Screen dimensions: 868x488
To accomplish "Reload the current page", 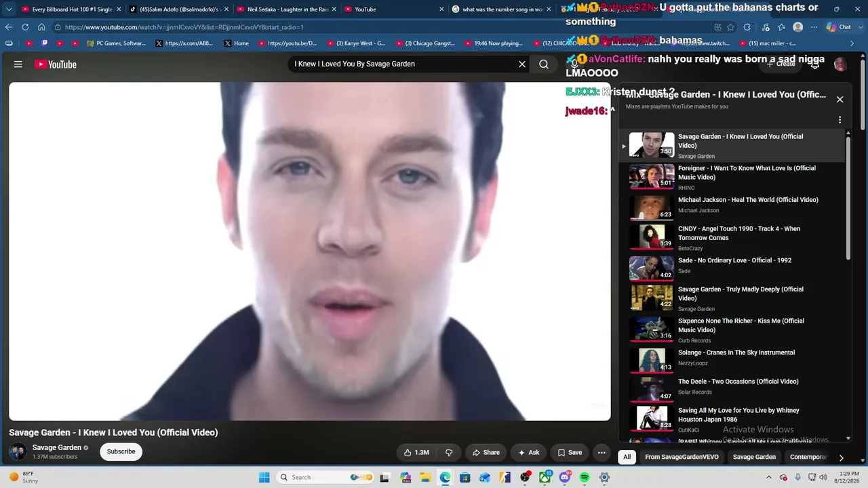I will pyautogui.click(x=25, y=27).
